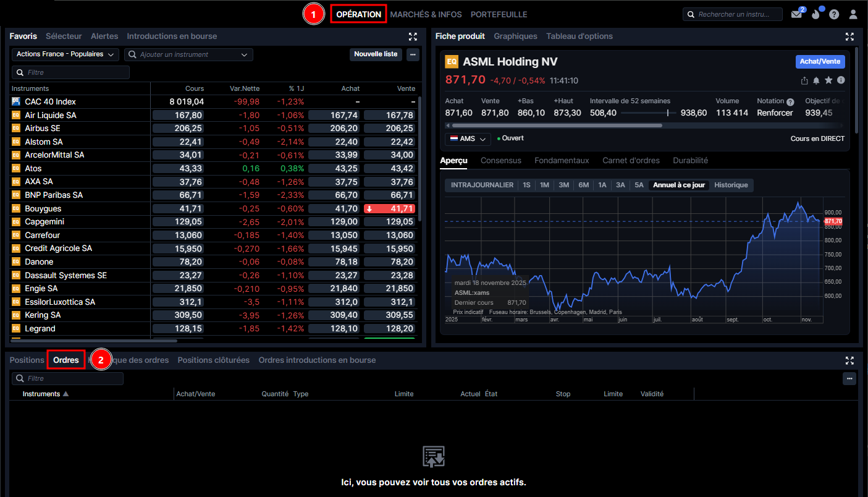Click the share icon for ASML
This screenshot has width=868, height=497.
click(804, 80)
